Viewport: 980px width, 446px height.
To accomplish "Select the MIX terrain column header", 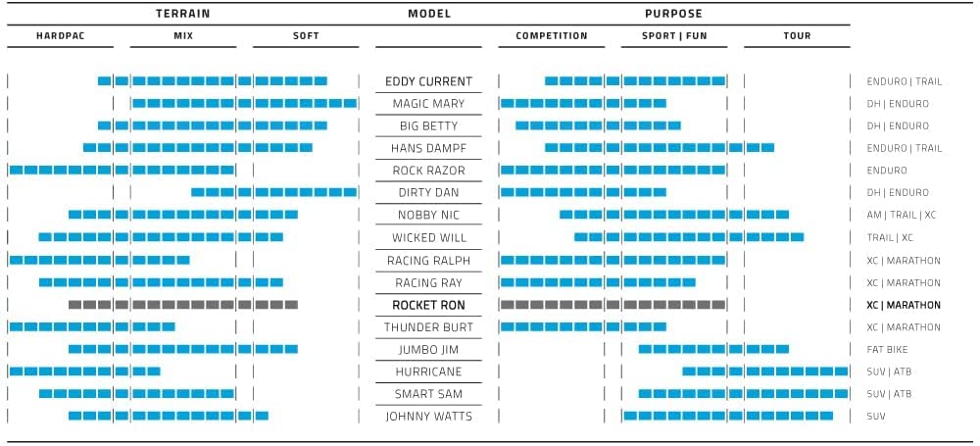I will coord(183,36).
